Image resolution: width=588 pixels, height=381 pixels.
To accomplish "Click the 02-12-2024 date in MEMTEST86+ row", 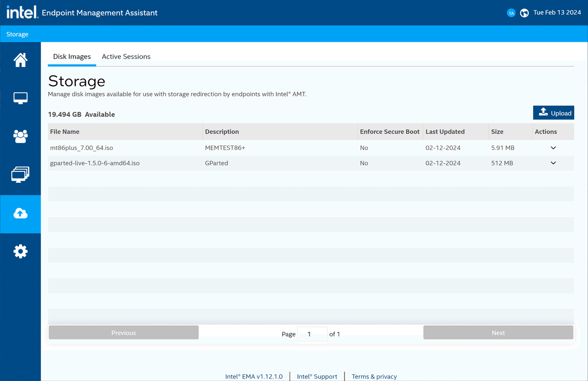I will [x=443, y=148].
